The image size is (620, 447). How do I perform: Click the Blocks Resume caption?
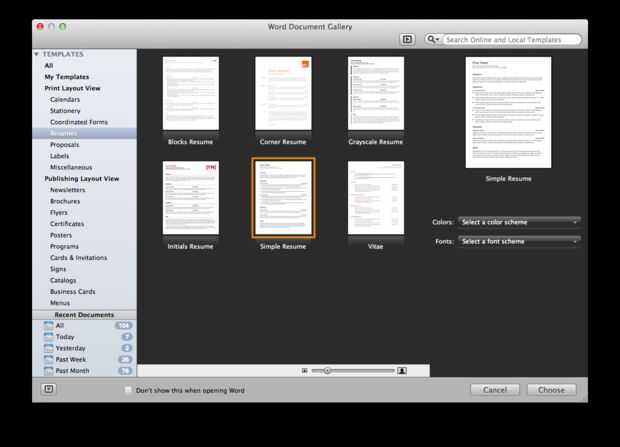[191, 142]
